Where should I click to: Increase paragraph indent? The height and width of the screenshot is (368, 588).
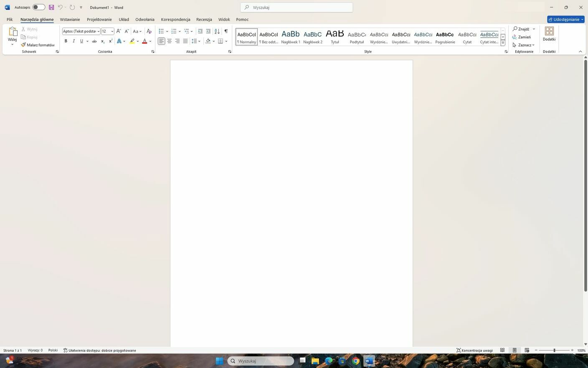pyautogui.click(x=208, y=31)
